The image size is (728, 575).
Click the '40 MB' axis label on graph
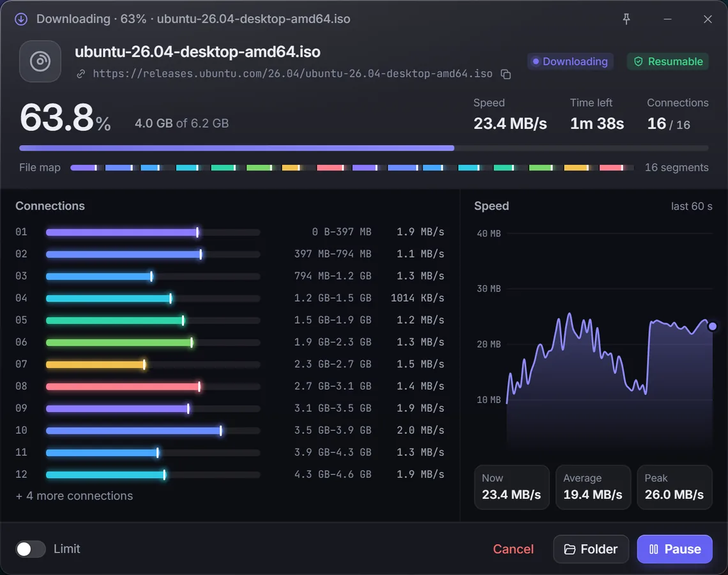pos(489,234)
